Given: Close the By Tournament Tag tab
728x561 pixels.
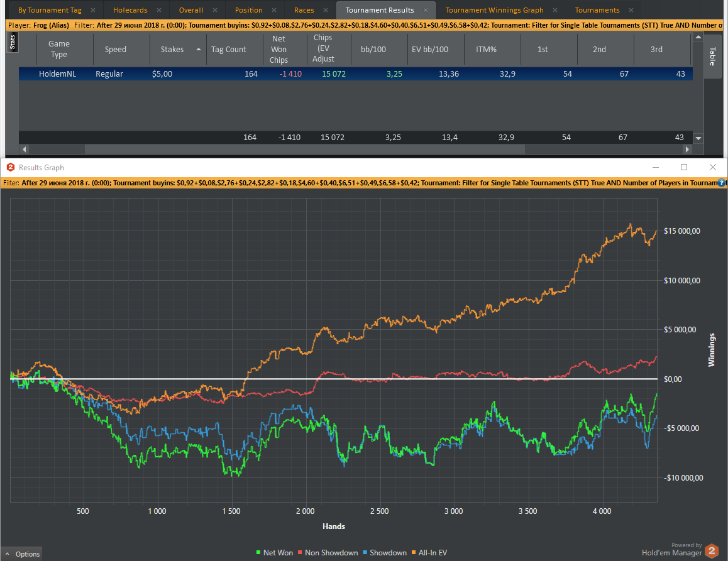Looking at the screenshot, I should pos(93,10).
